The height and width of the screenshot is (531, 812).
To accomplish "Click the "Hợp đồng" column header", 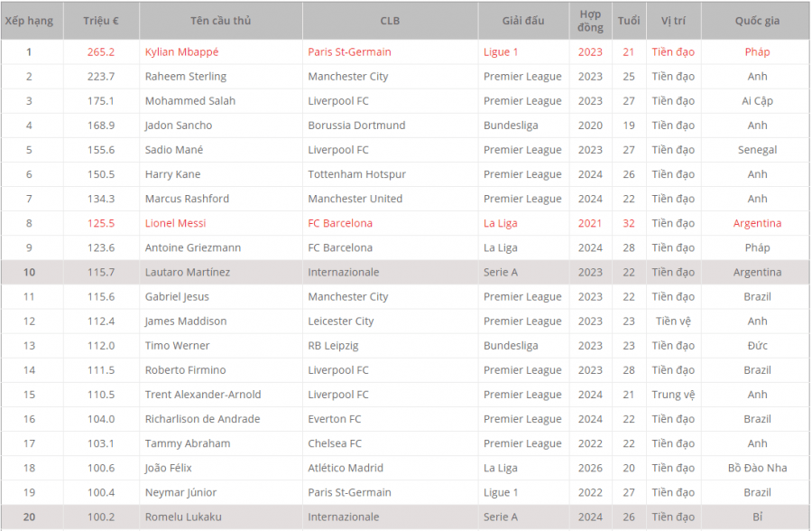I will click(590, 21).
